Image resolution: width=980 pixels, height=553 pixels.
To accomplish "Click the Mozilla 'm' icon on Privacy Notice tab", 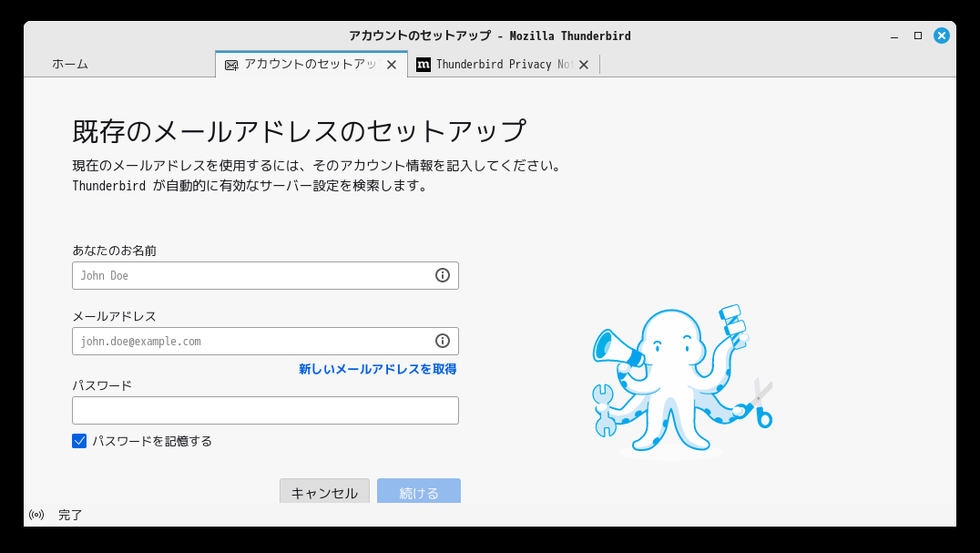I will point(424,65).
